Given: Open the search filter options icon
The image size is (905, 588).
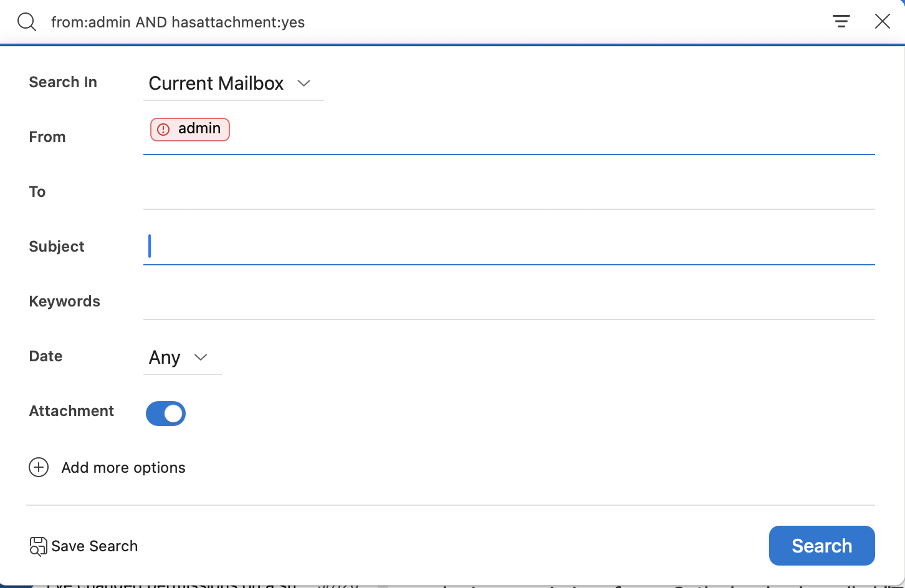Looking at the screenshot, I should coord(841,22).
